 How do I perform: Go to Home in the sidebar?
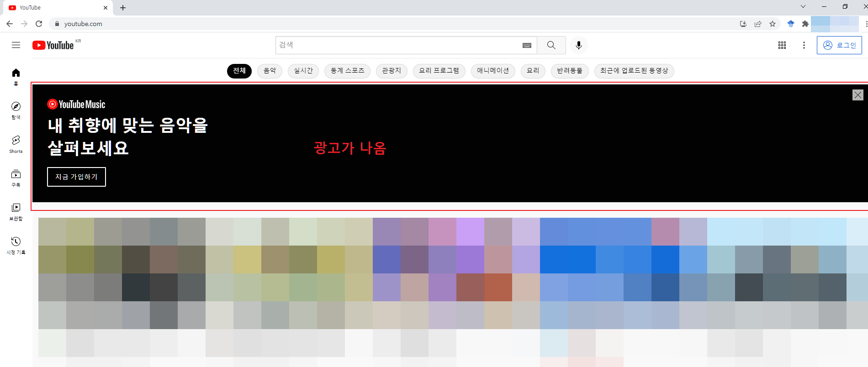[x=16, y=77]
